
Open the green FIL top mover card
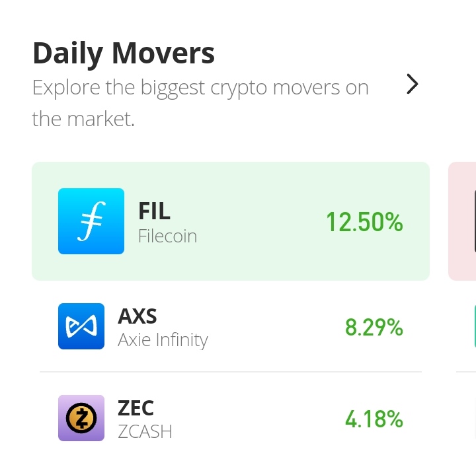(231, 221)
